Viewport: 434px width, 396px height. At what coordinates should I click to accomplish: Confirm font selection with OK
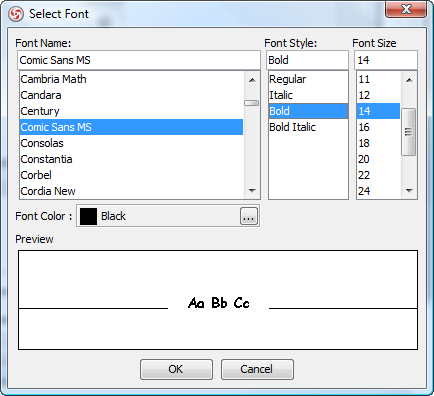[176, 369]
